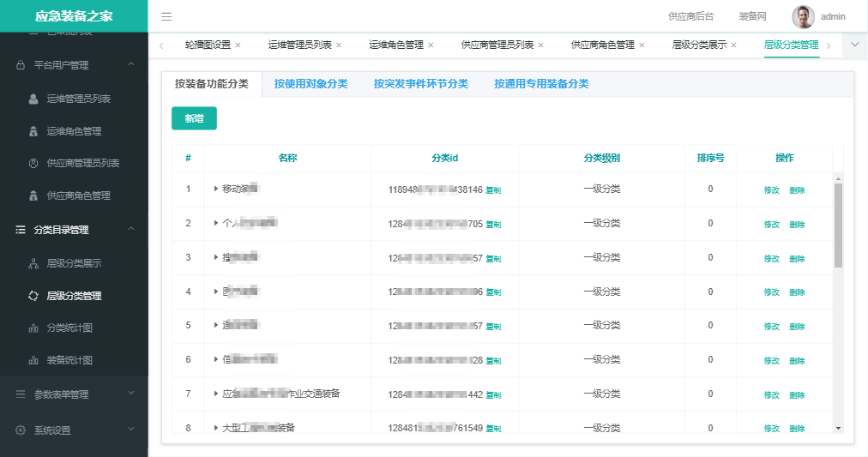Expand row 2 个人 category tree arrow

[x=216, y=223]
